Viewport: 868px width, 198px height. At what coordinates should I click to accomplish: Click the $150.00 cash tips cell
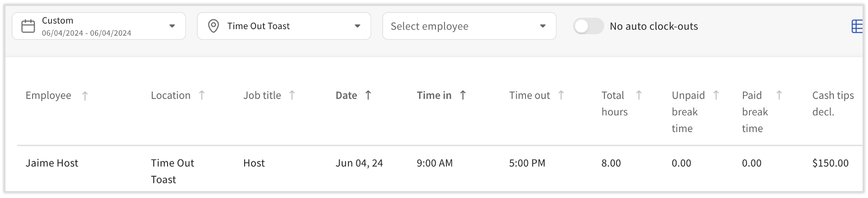pos(830,163)
